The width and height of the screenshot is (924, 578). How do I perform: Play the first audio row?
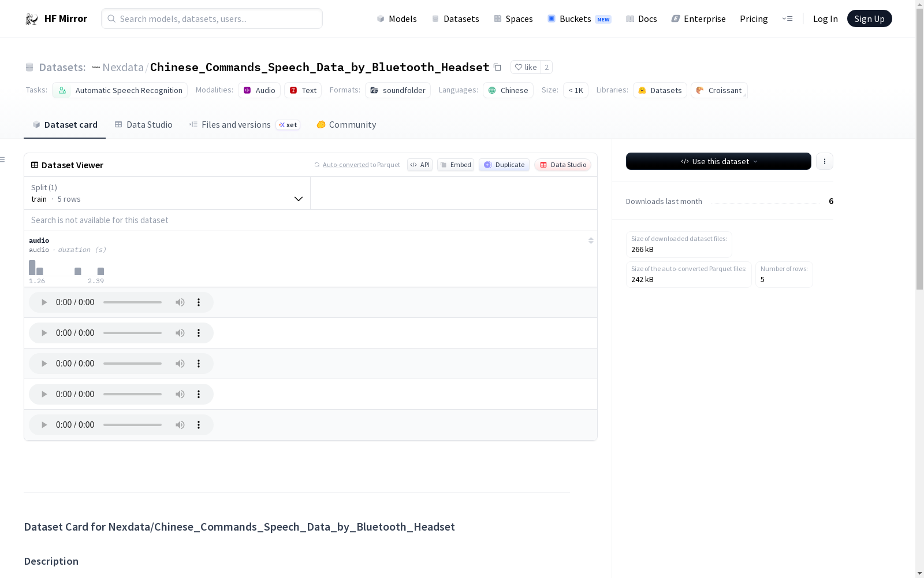pyautogui.click(x=44, y=302)
